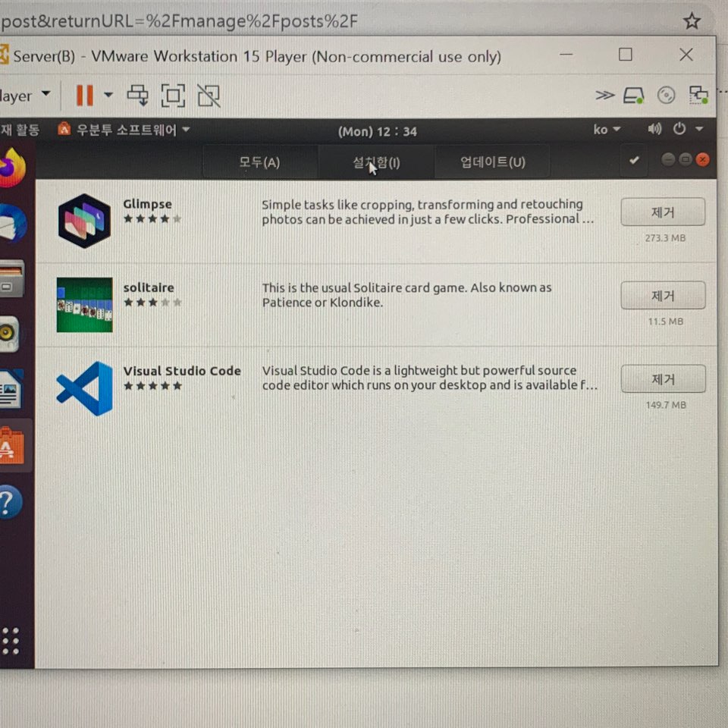Click solitaire's three-star rating

click(152, 303)
